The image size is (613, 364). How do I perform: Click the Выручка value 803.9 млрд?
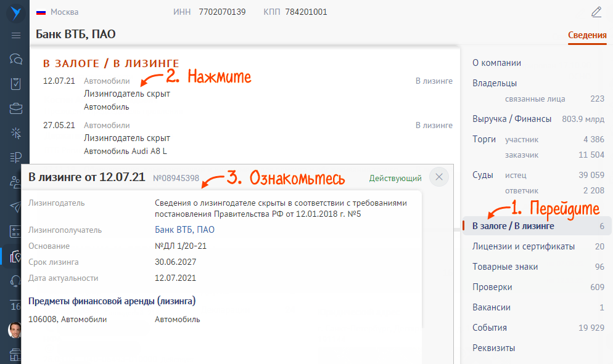(583, 119)
